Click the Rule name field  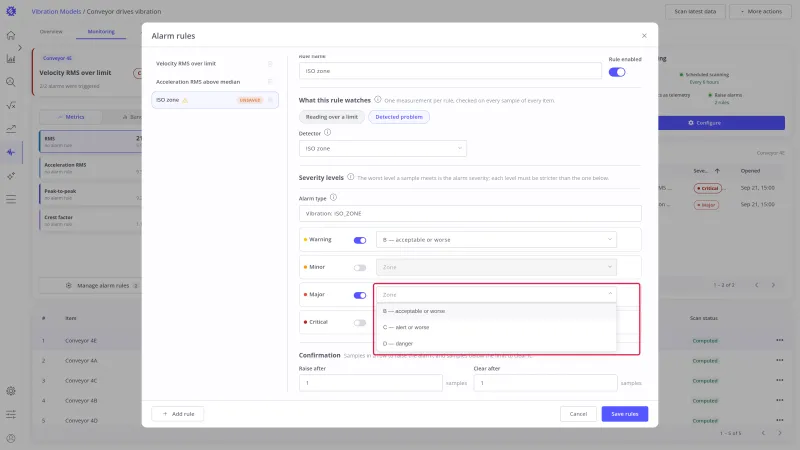tap(450, 71)
